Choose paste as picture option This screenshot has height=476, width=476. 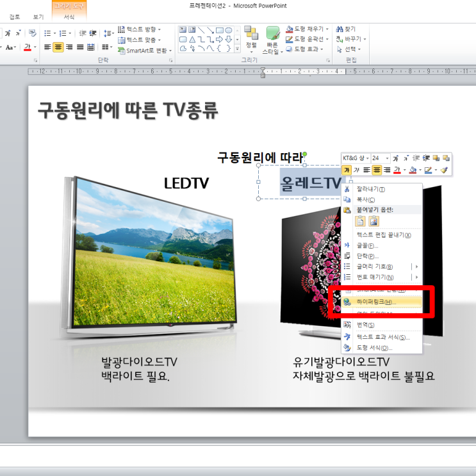click(x=373, y=221)
